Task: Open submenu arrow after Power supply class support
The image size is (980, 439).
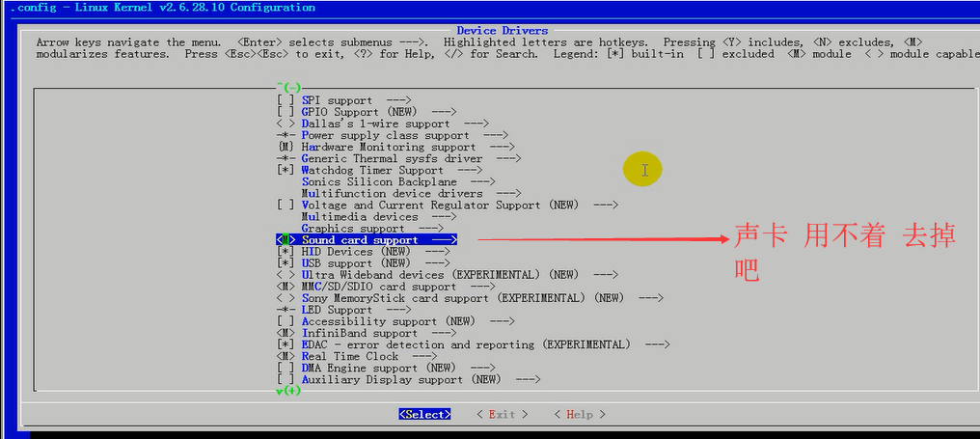Action: coord(496,135)
